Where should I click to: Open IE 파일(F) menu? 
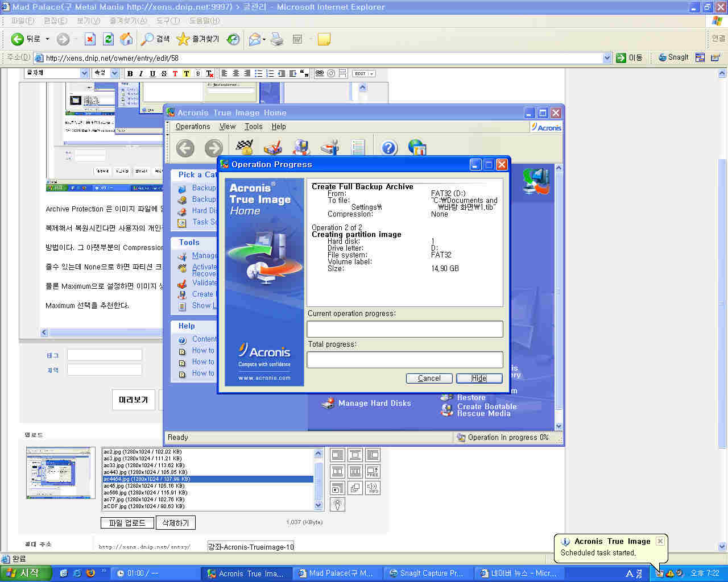point(23,20)
